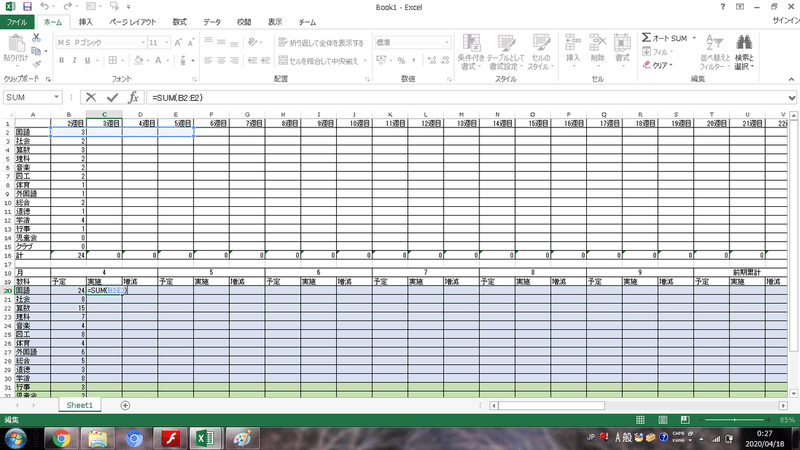
Task: Open the number format dropdown (標準)
Action: click(x=447, y=42)
